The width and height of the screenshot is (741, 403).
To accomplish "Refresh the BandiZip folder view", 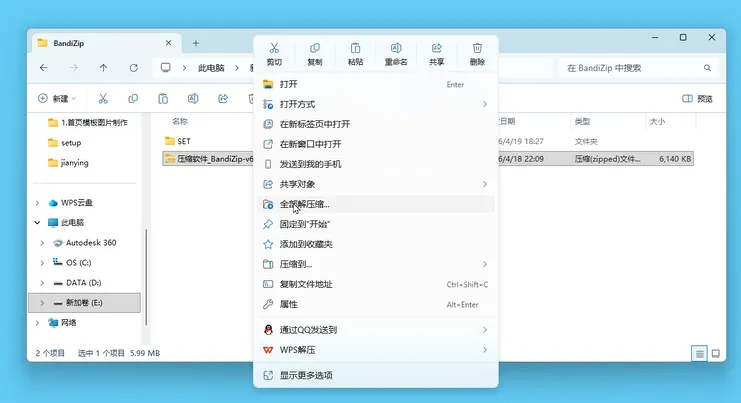I will tap(134, 68).
